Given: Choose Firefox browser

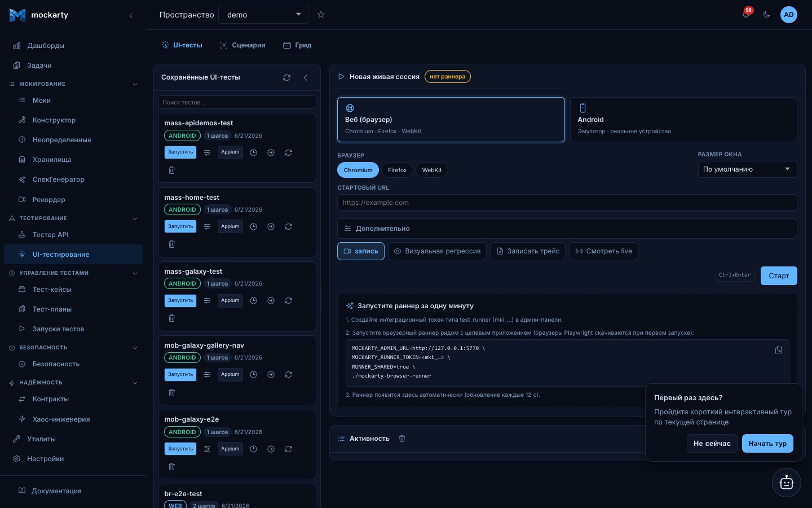Looking at the screenshot, I should (x=397, y=170).
